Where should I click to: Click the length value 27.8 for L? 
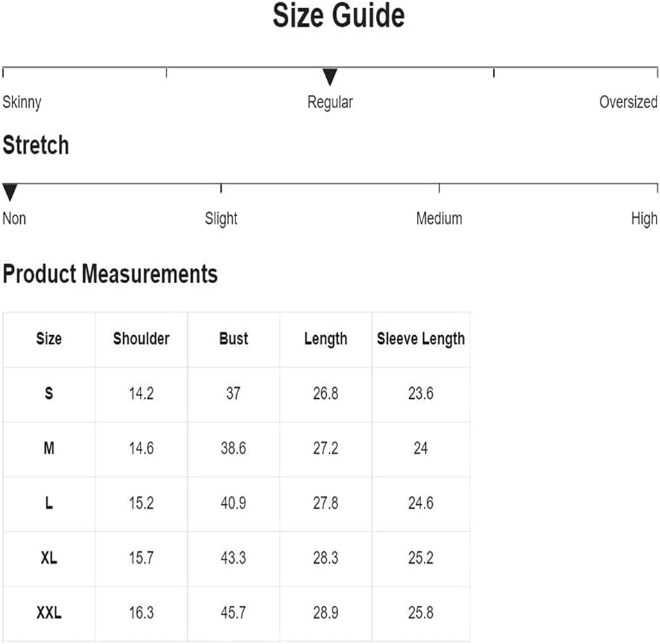coord(325,503)
